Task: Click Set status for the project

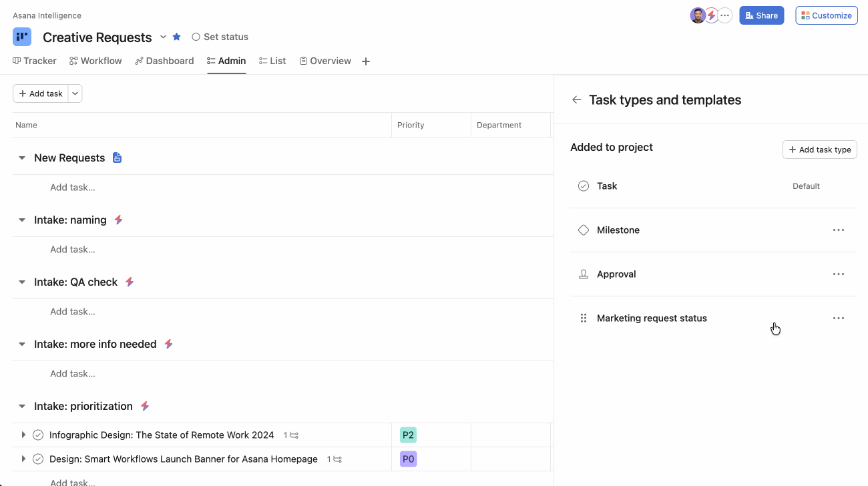Action: point(220,37)
